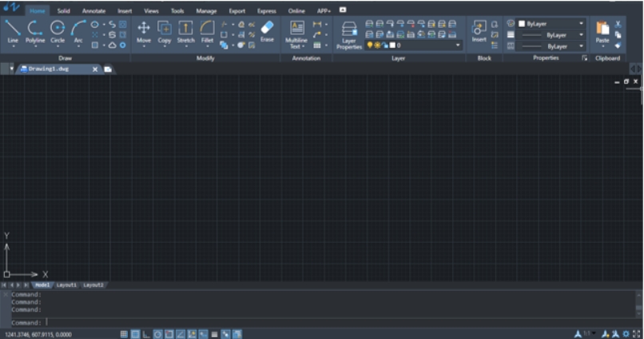Switch to the Annotate ribbon tab

click(93, 11)
